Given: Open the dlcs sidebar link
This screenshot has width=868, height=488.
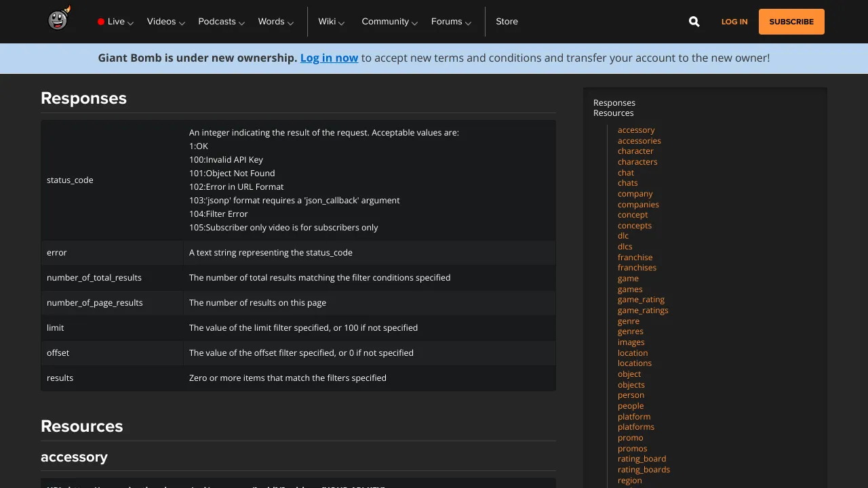Looking at the screenshot, I should coord(625,247).
